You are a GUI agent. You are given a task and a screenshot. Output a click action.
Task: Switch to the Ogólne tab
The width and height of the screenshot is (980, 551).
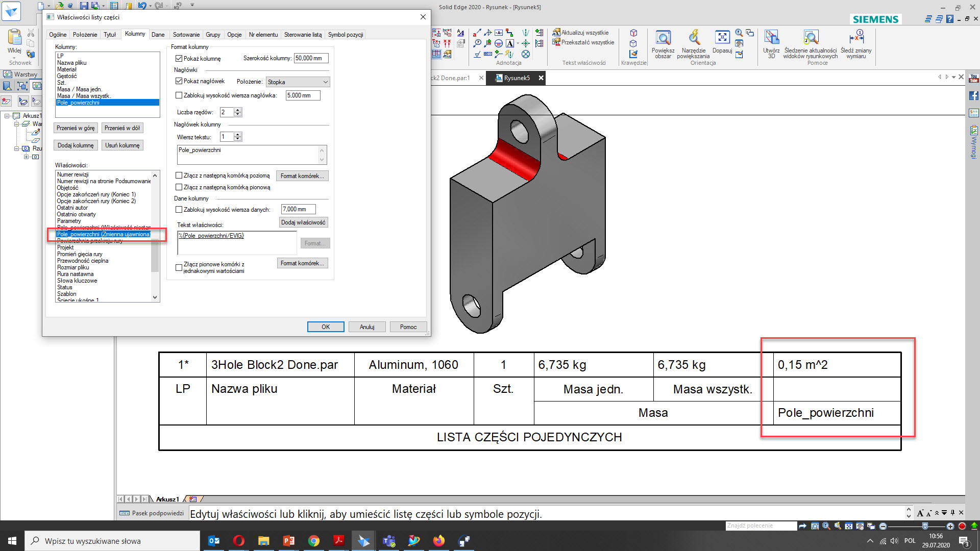[x=58, y=35]
